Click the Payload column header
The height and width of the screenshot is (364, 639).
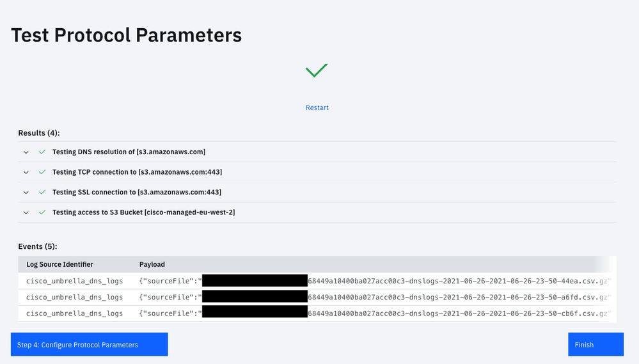pos(152,264)
